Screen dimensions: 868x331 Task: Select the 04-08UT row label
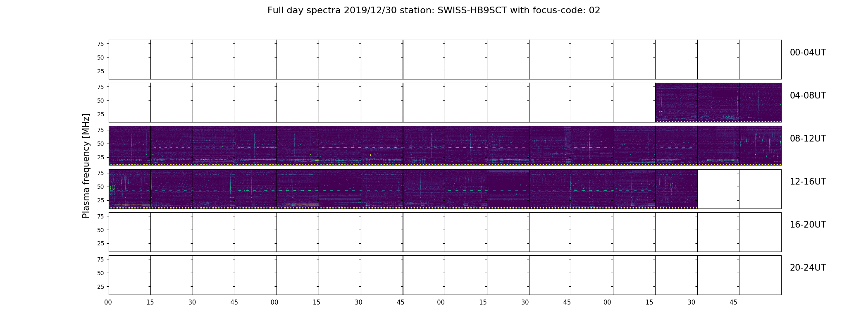click(808, 96)
